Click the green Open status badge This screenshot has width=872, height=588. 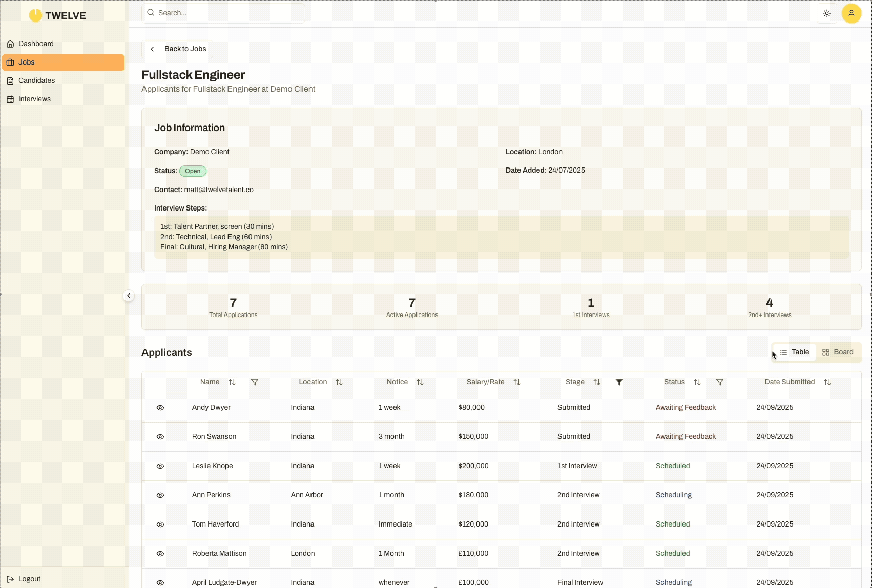click(x=193, y=171)
